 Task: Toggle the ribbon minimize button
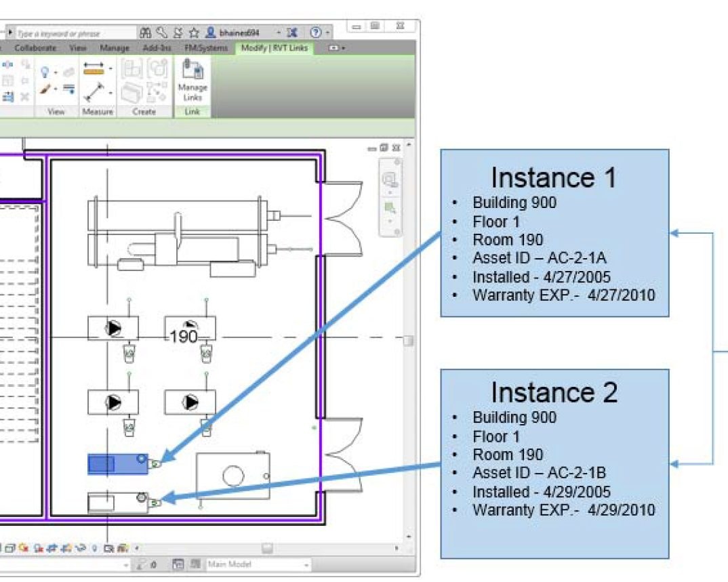[x=333, y=48]
